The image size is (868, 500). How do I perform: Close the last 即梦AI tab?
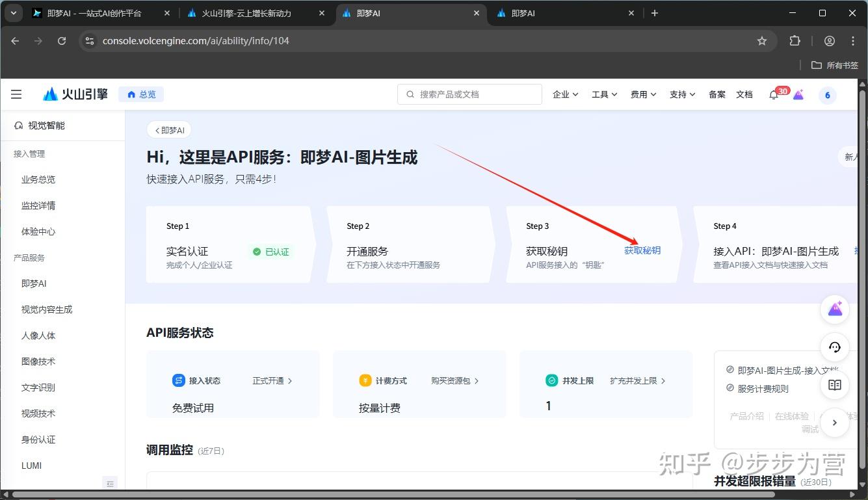(631, 13)
